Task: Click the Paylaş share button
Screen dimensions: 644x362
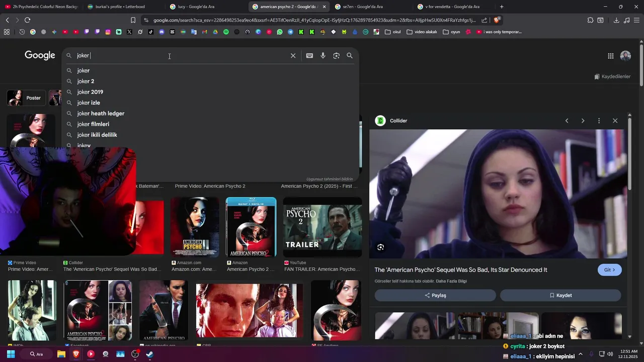Action: 435,295
